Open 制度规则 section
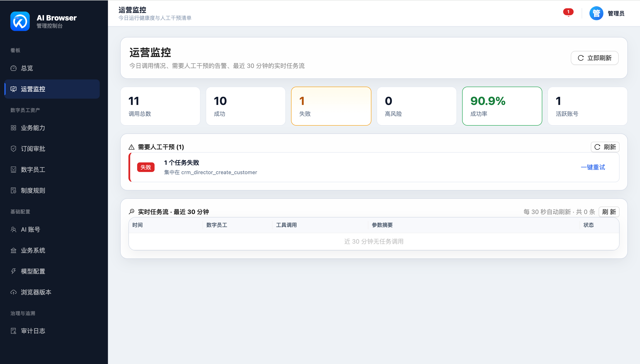Screen dimensions: 640x364 (52, 190)
